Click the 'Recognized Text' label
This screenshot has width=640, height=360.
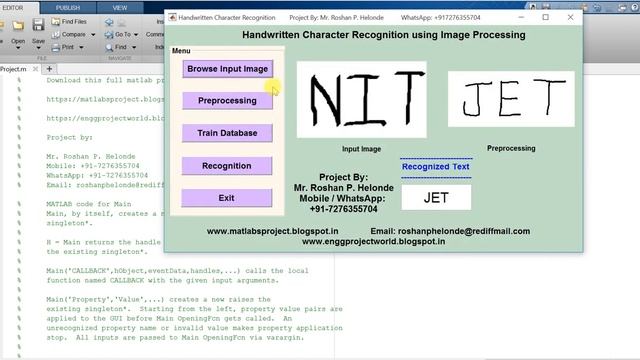click(x=436, y=167)
